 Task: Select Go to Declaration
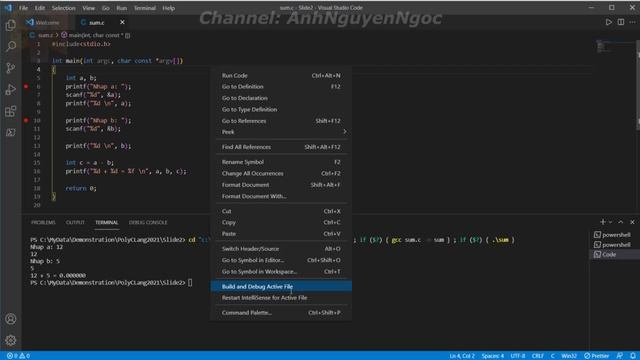click(x=281, y=98)
